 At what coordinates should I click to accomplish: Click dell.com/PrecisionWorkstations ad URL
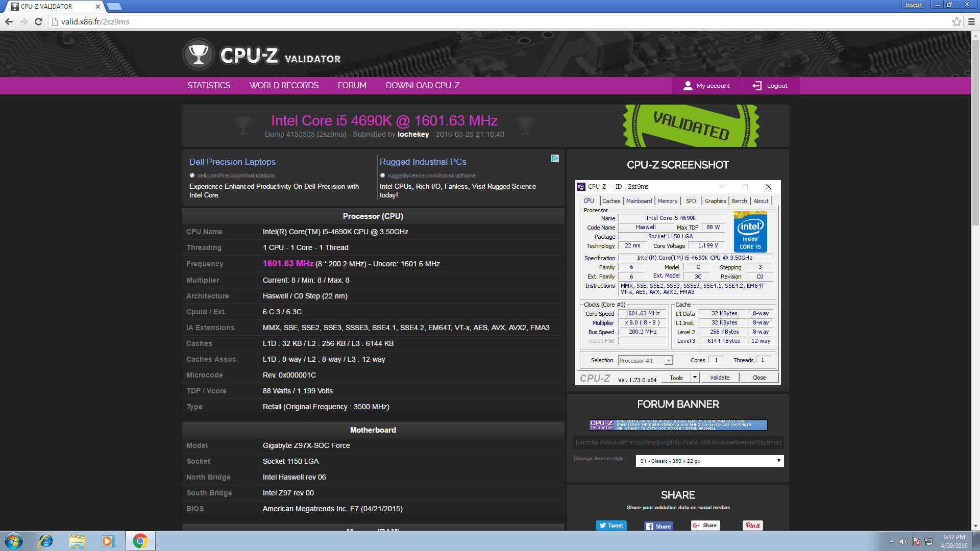tap(236, 176)
